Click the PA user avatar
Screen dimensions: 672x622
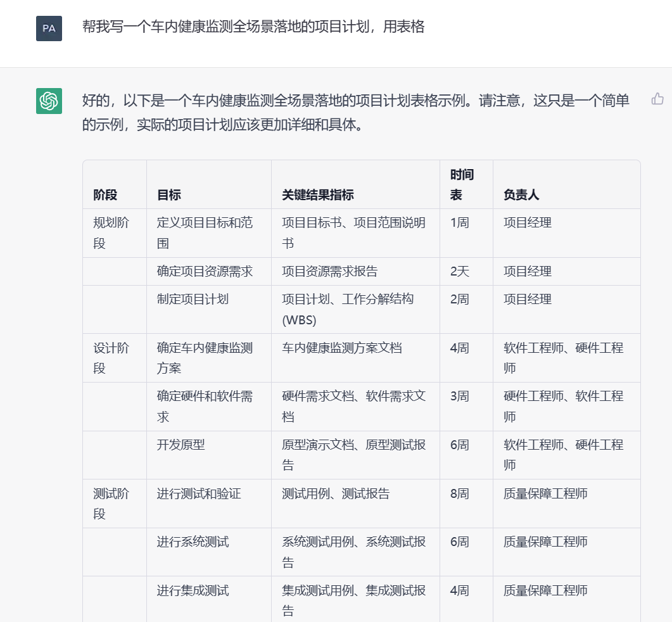pos(49,29)
